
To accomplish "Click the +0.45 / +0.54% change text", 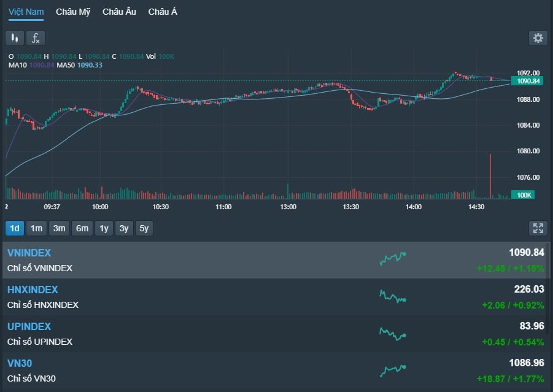I will tap(512, 342).
